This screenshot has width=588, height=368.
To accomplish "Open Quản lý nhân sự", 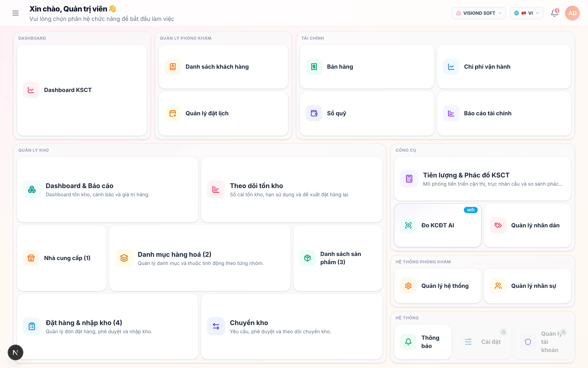I will [x=528, y=286].
